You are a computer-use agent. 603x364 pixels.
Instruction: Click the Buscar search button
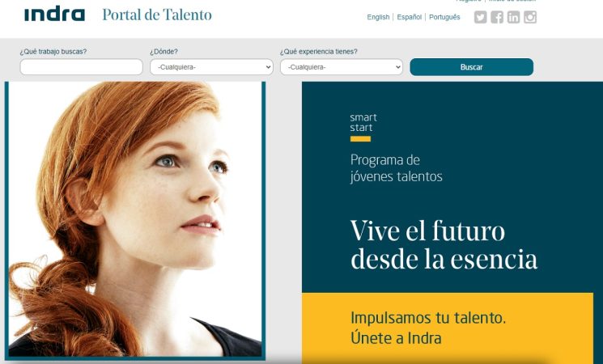pyautogui.click(x=472, y=67)
